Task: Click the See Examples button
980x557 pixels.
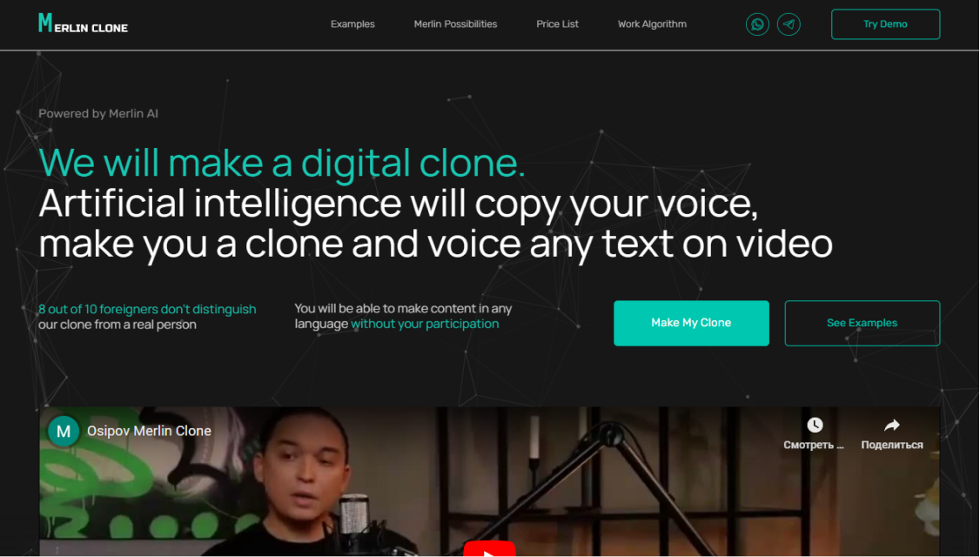Action: coord(862,323)
